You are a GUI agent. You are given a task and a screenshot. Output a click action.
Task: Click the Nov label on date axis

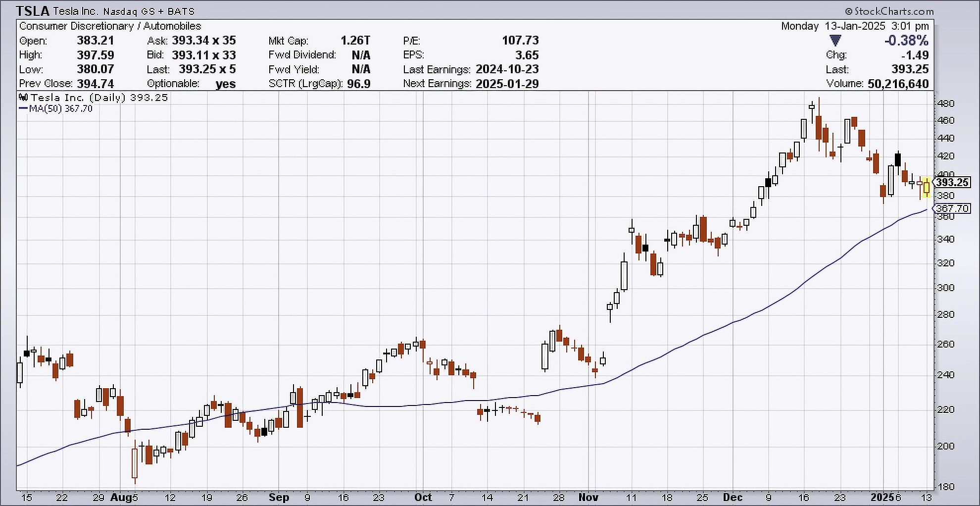(588, 498)
